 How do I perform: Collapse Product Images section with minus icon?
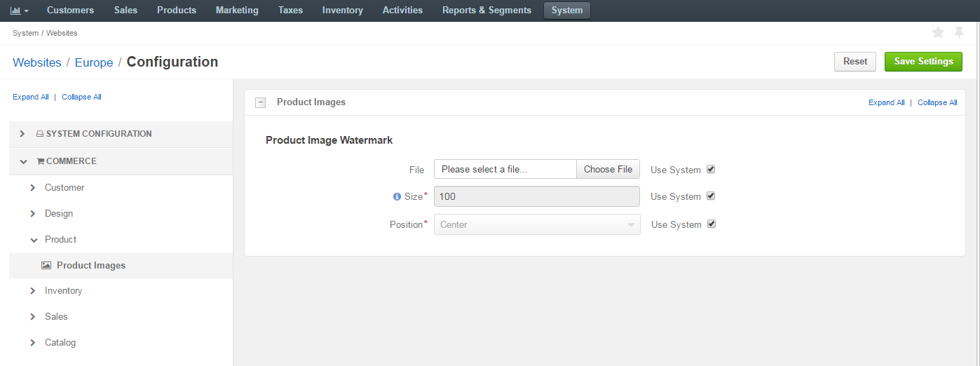coord(261,102)
